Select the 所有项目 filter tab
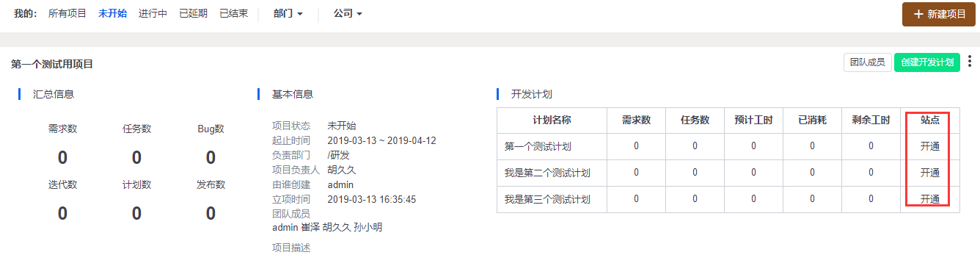The width and height of the screenshot is (980, 266). tap(67, 14)
